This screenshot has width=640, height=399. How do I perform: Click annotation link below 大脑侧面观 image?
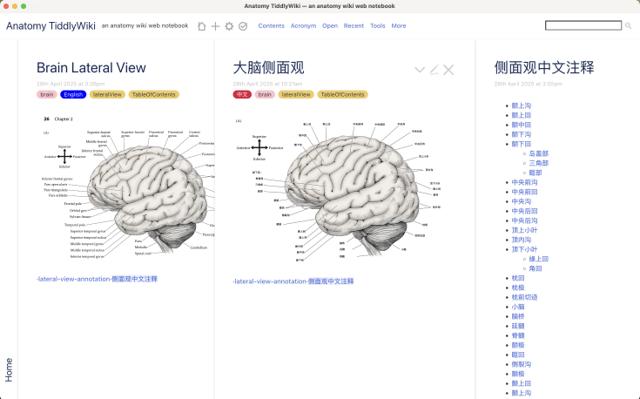pos(293,281)
